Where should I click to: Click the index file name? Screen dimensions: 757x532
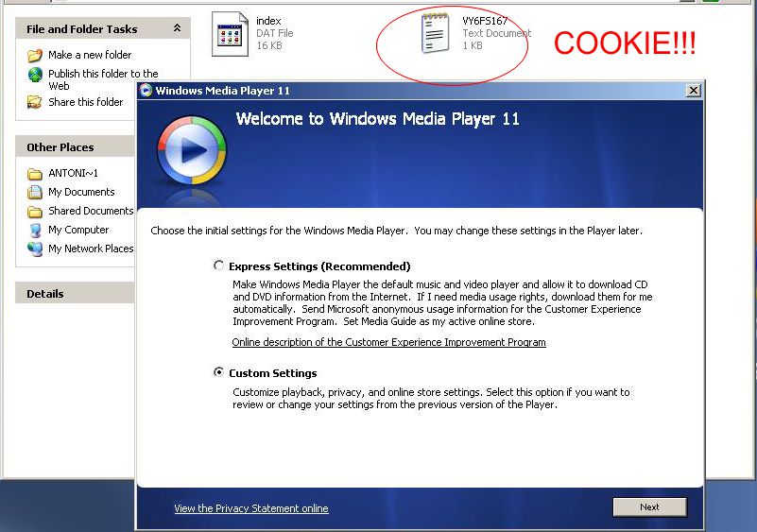pyautogui.click(x=268, y=21)
